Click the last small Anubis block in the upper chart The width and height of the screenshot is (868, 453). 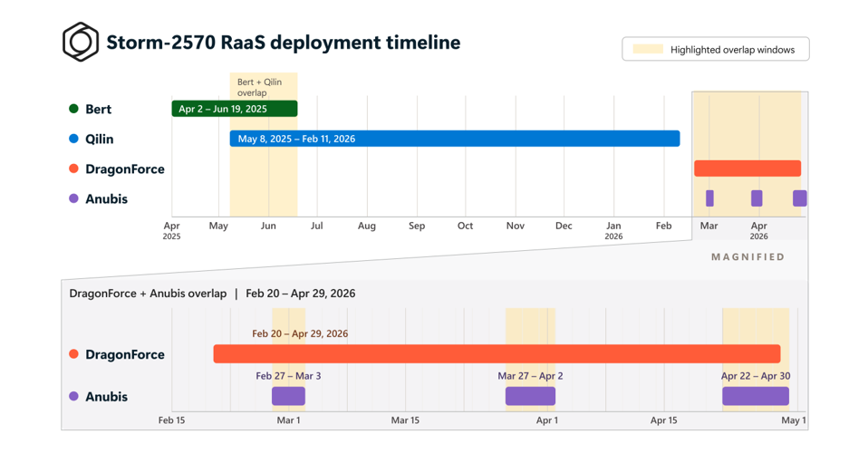[x=800, y=198]
